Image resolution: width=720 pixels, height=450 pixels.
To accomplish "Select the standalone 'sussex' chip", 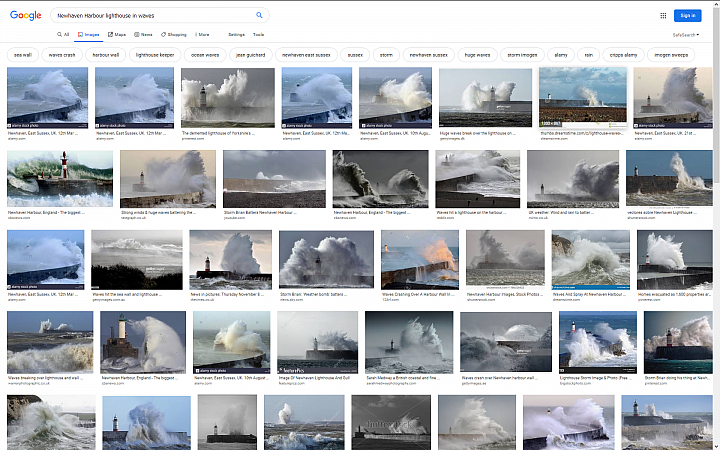I will pos(355,55).
